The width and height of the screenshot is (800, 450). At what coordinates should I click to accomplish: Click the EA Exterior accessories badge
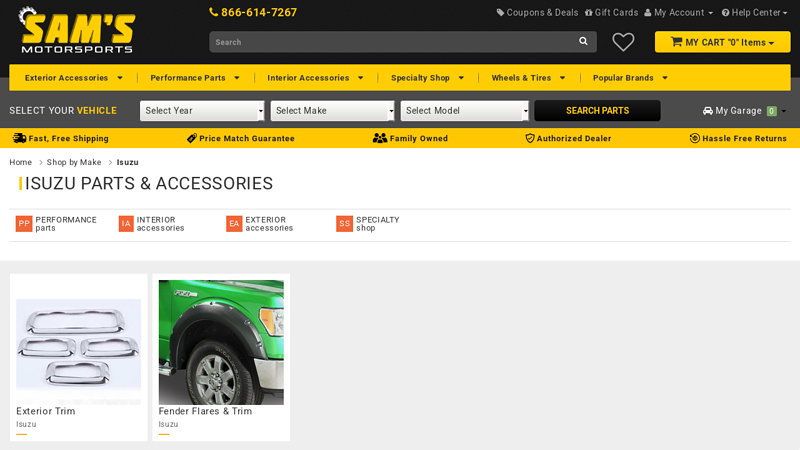[234, 223]
